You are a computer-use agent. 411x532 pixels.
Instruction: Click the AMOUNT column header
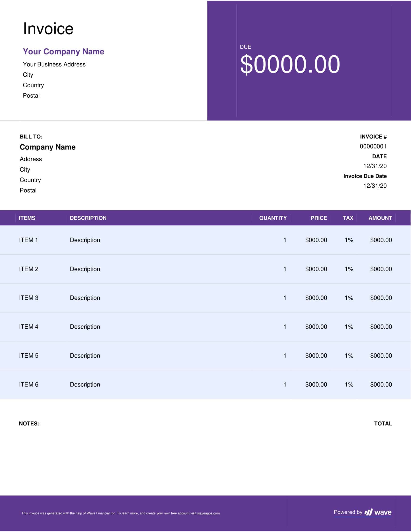[x=380, y=218]
